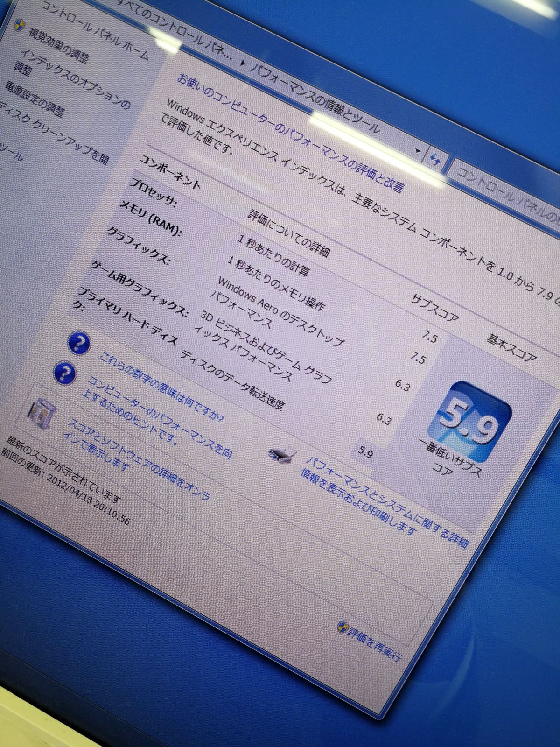Click the 5.9 disk subscore value
Image resolution: width=560 pixels, height=747 pixels.
point(365,452)
